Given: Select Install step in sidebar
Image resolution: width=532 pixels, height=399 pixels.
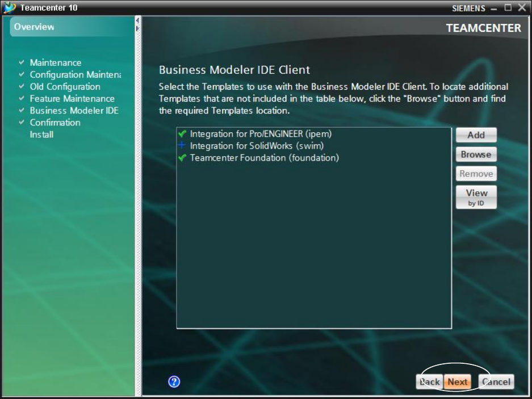Looking at the screenshot, I should [41, 135].
